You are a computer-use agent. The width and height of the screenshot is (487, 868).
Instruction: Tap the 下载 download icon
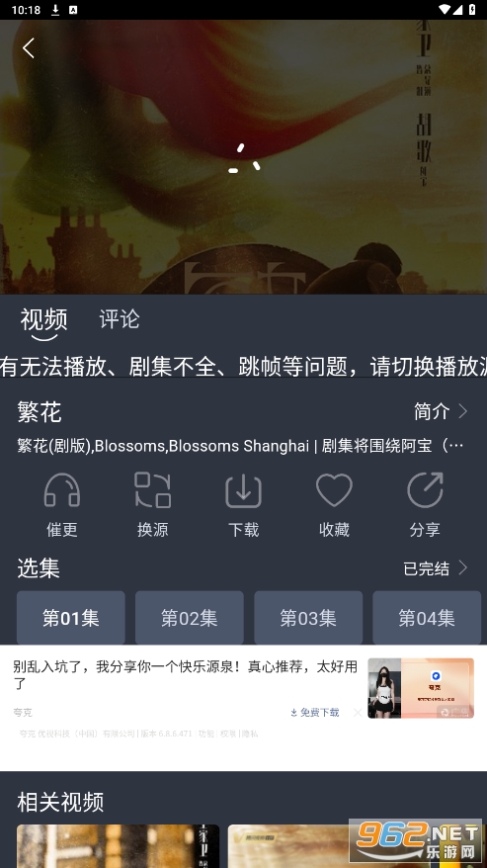tap(243, 490)
